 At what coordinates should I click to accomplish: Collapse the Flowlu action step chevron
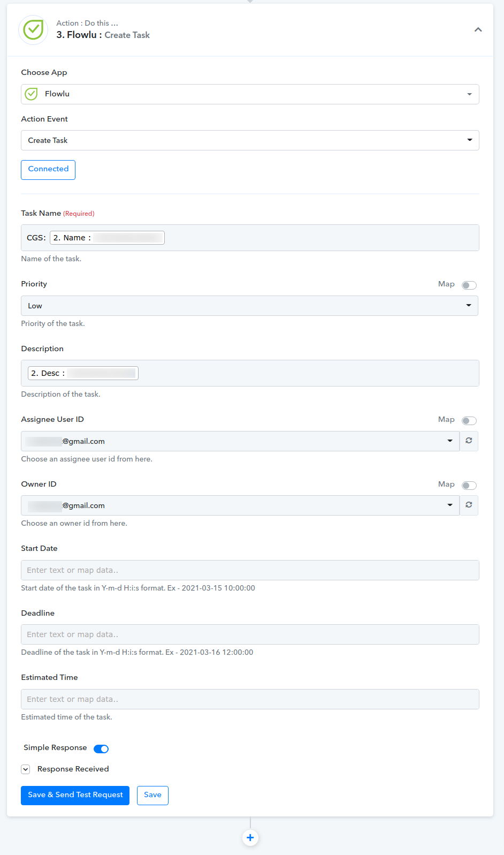coord(478,30)
